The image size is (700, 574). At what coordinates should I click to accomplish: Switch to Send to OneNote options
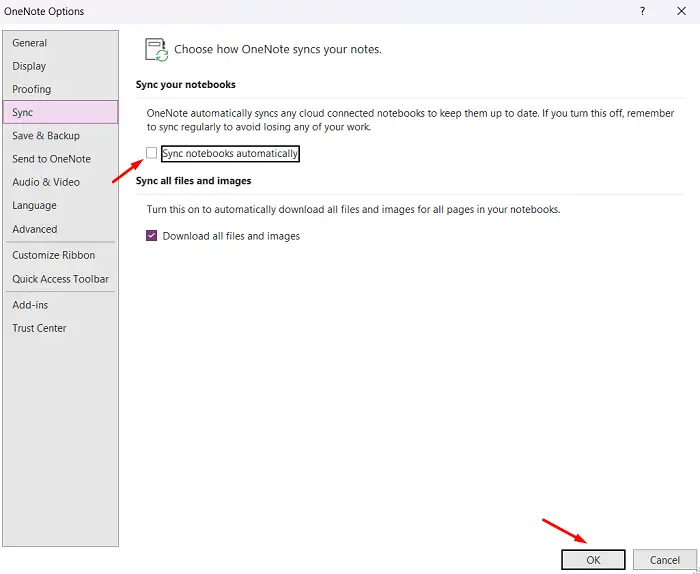(60, 159)
